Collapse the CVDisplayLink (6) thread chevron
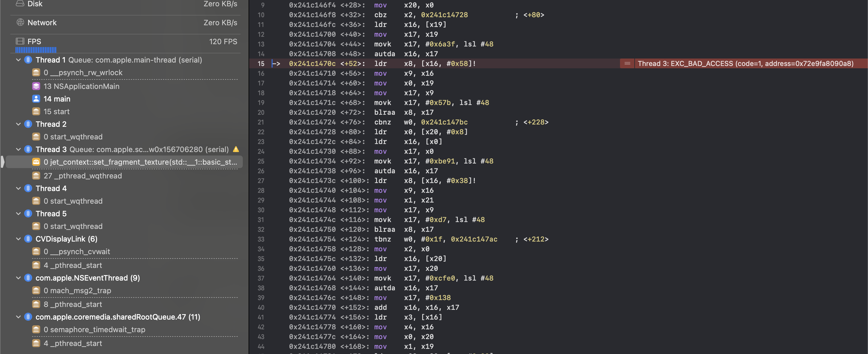The width and height of the screenshot is (868, 354). coord(19,239)
